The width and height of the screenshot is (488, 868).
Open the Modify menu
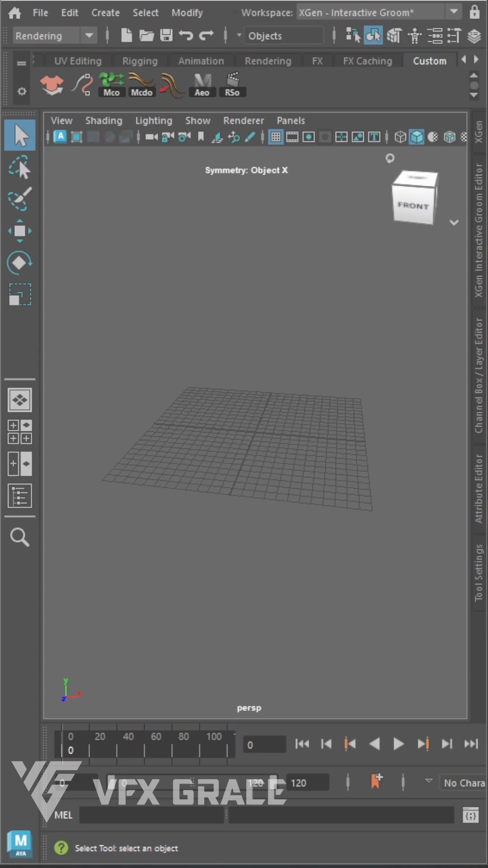[x=187, y=13]
